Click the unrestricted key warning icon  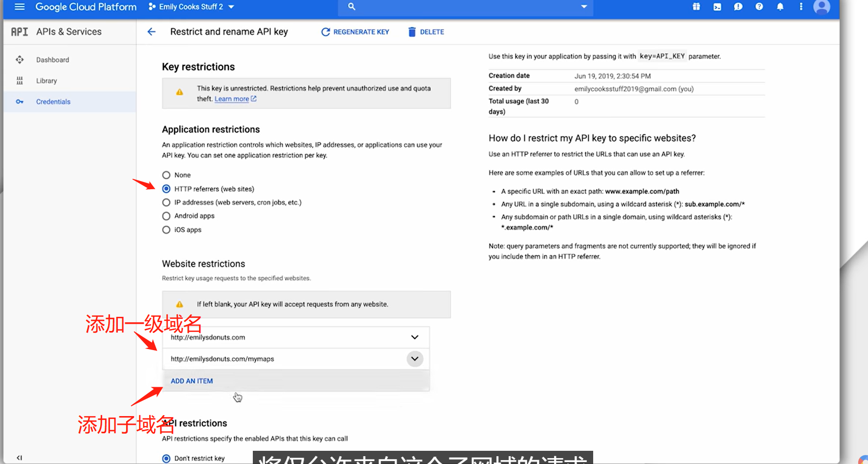[x=179, y=92]
